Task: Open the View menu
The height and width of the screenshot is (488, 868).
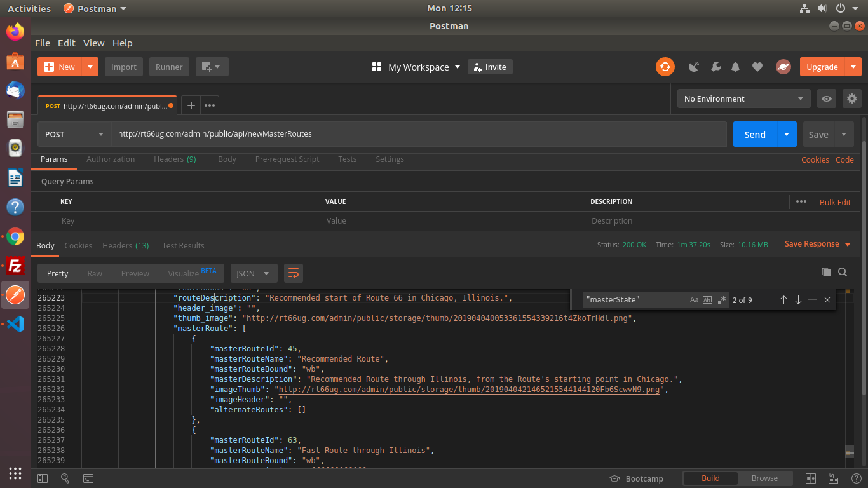Action: pyautogui.click(x=93, y=43)
